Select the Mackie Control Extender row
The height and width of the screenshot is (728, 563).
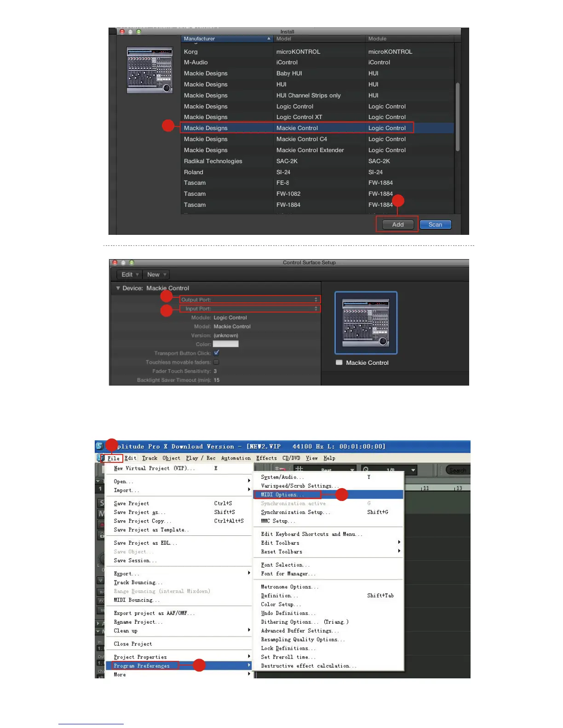(x=317, y=150)
